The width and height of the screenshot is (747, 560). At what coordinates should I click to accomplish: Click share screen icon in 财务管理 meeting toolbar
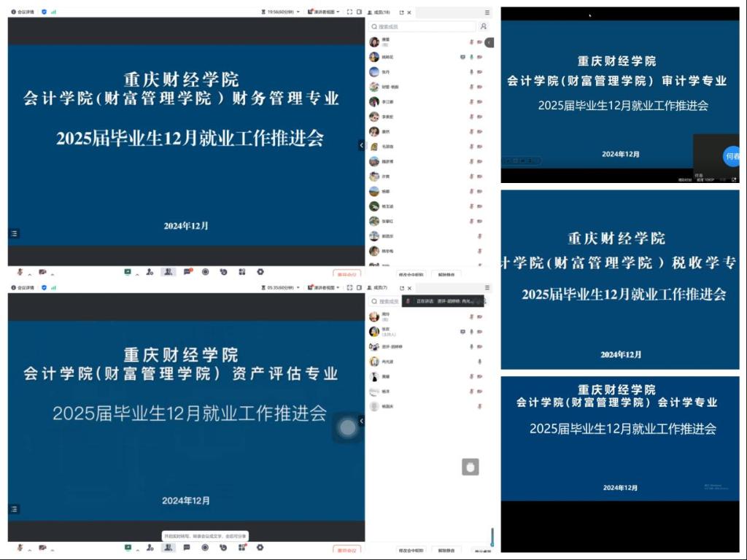(128, 272)
